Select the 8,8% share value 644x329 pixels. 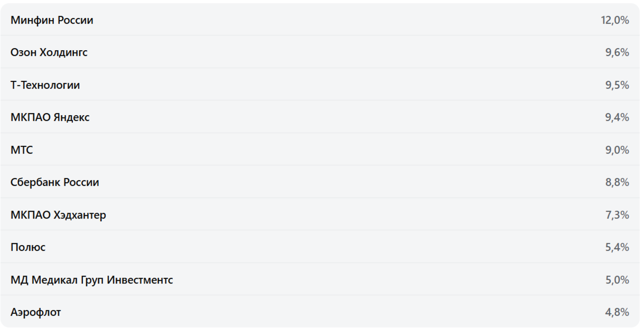click(x=617, y=182)
